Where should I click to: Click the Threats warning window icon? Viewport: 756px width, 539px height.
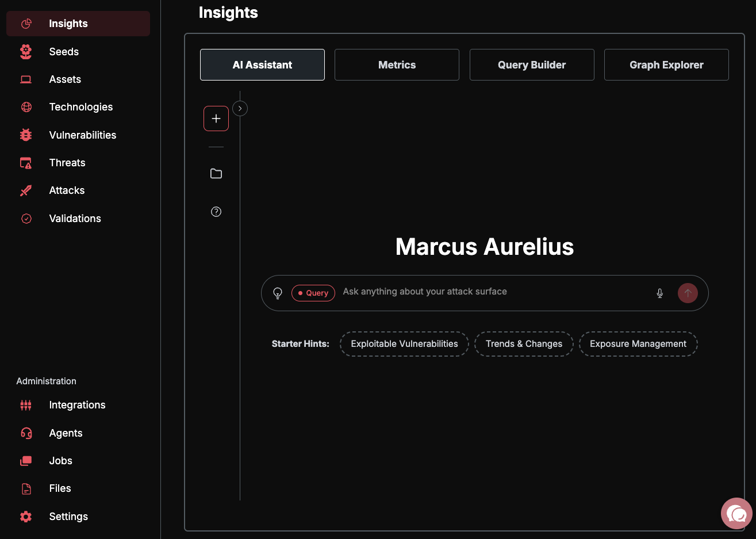[x=26, y=163]
